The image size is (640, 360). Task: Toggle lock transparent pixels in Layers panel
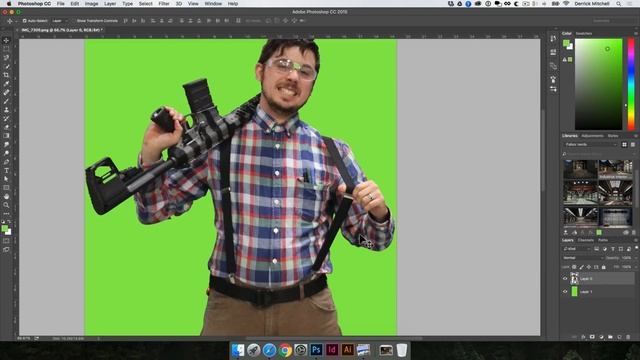[x=574, y=267]
